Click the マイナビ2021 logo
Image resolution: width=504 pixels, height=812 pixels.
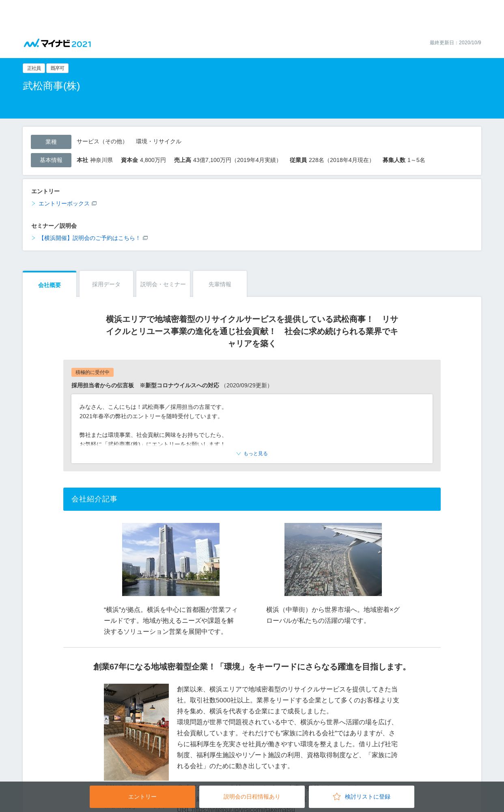[57, 43]
